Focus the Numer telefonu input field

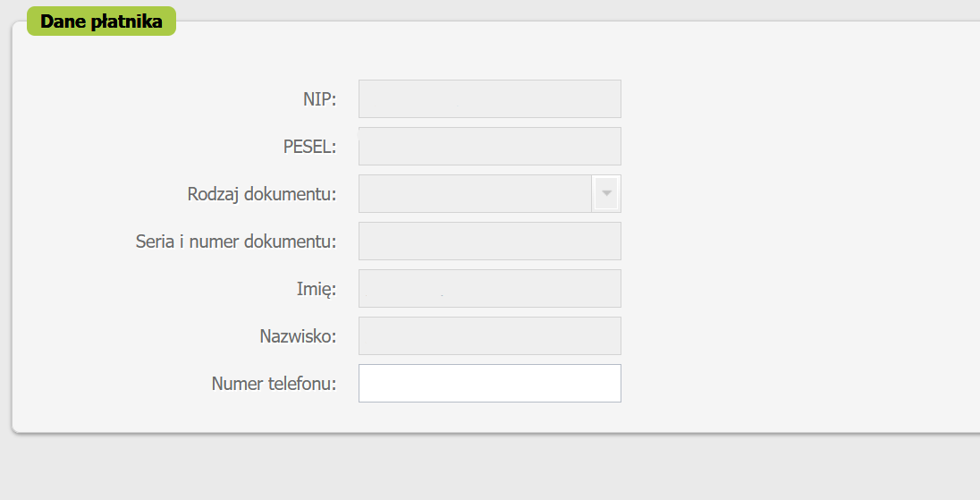pyautogui.click(x=490, y=383)
